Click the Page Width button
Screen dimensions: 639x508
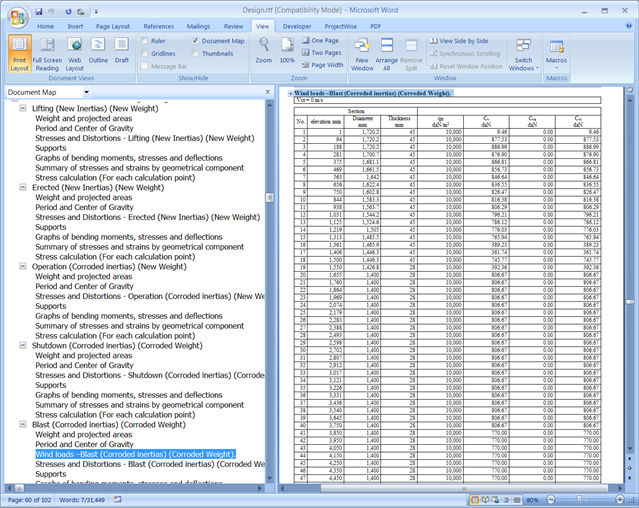(x=322, y=65)
